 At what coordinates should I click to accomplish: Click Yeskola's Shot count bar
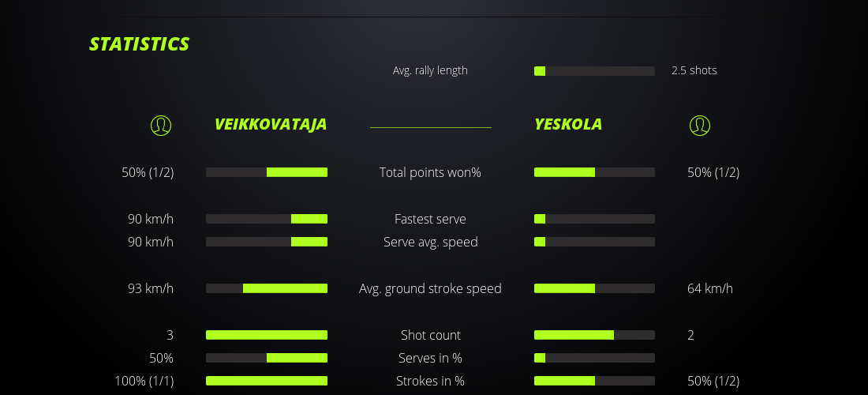[x=594, y=335]
